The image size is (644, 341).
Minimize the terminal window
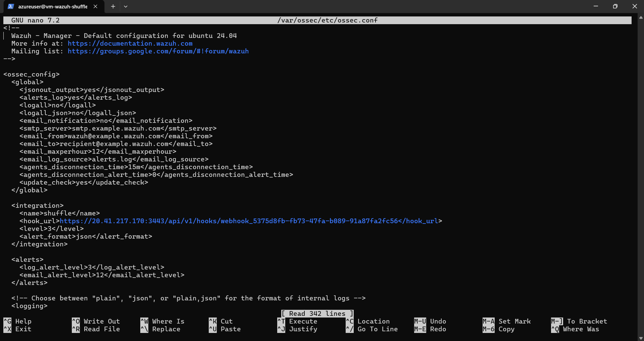[596, 6]
